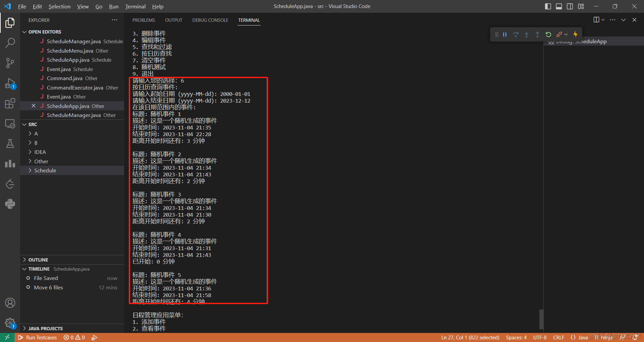This screenshot has width=644, height=342.
Task: Collapse the panel using the chevron down
Action: (623, 20)
